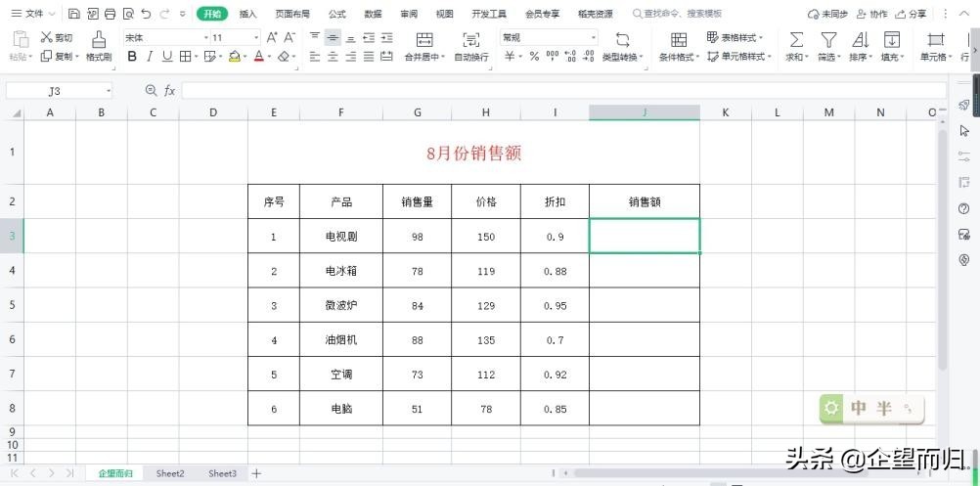Click the Save icon in quick access

73,13
